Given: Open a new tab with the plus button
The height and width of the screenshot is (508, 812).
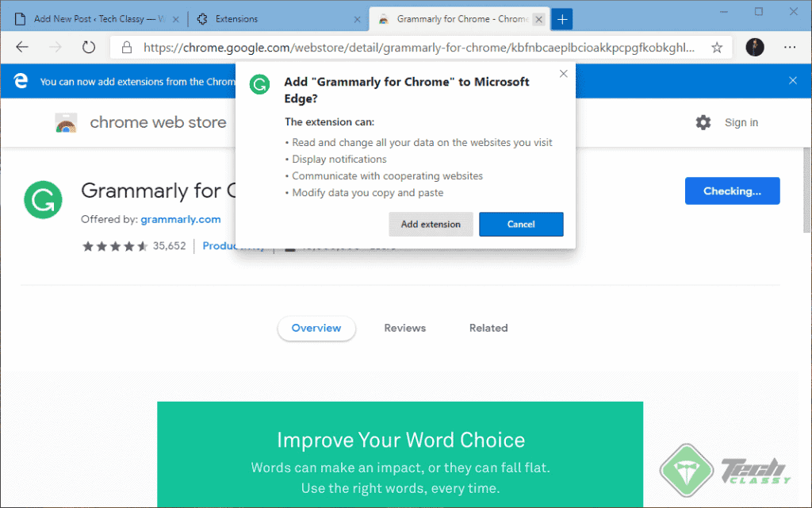Looking at the screenshot, I should pos(562,19).
